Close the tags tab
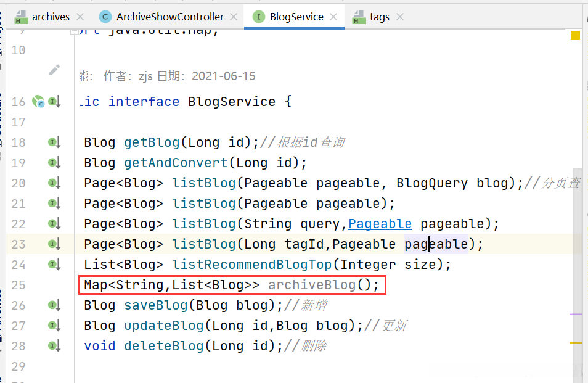 [400, 17]
